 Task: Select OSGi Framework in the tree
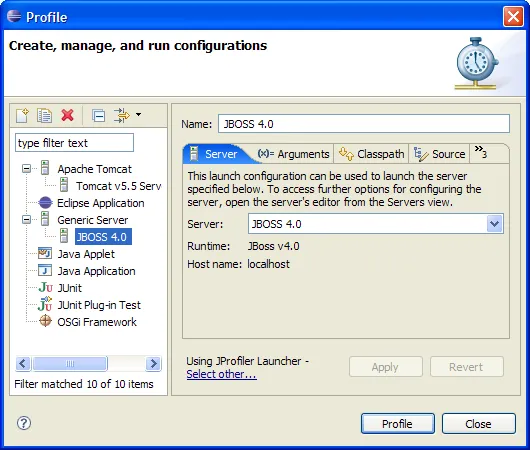click(97, 322)
